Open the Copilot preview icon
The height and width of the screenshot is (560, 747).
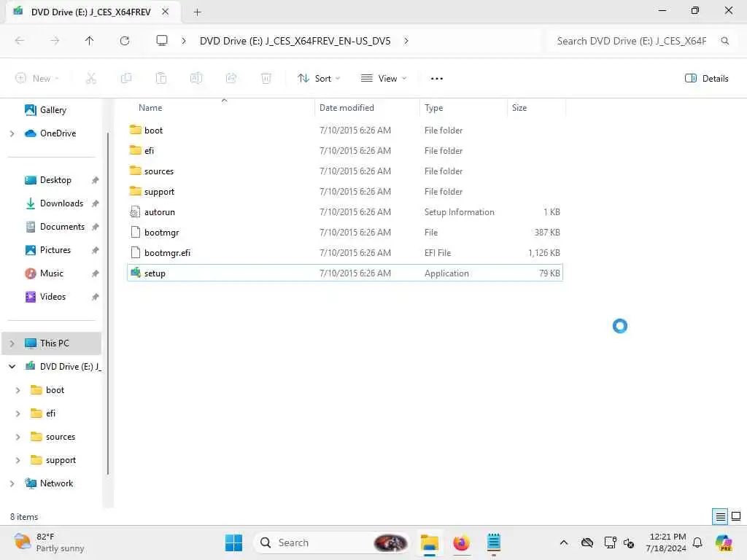tap(724, 542)
